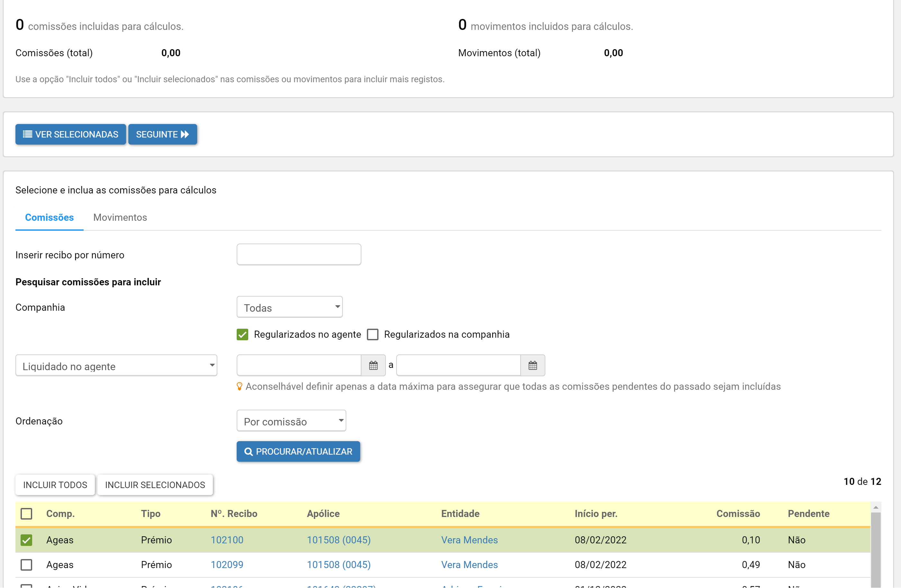Open the start date calendar picker

pyautogui.click(x=373, y=366)
